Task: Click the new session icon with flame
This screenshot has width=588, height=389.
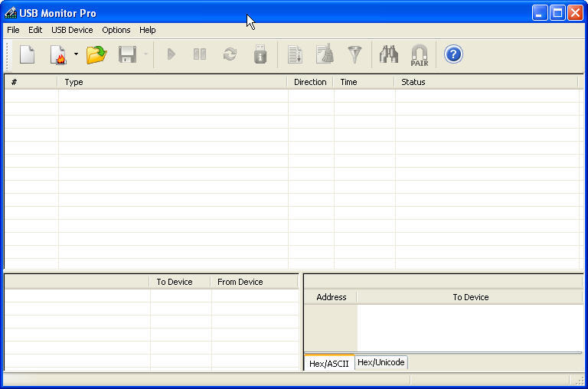Action: [58, 55]
